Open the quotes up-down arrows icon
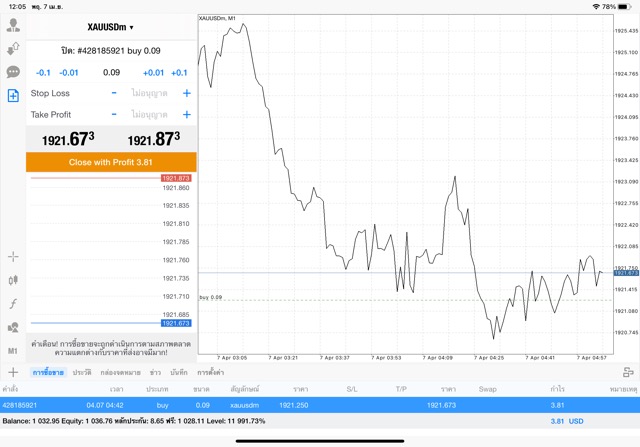The width and height of the screenshot is (640, 447). coord(13,48)
